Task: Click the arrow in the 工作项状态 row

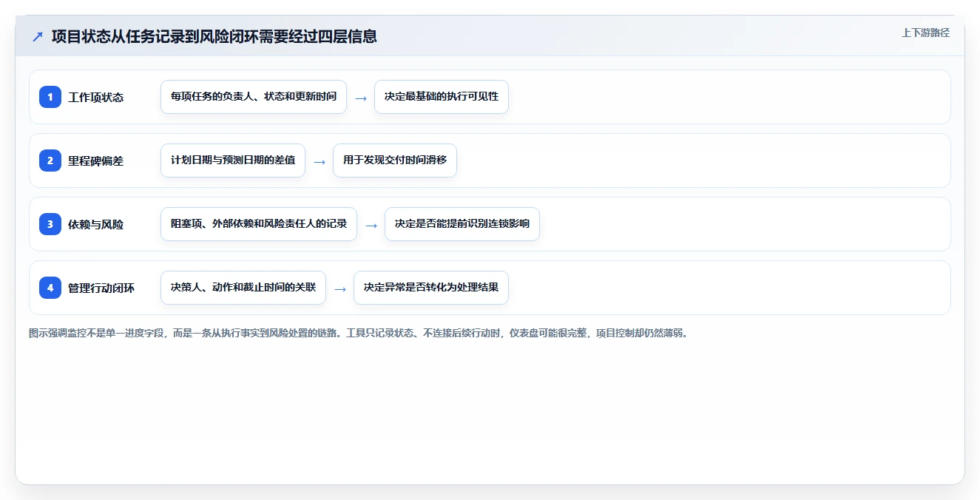Action: (x=361, y=98)
